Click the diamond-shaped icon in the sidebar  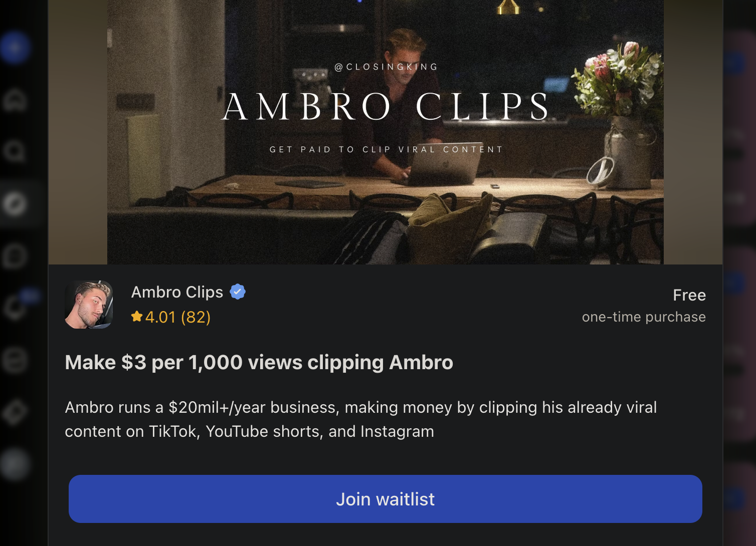point(15,412)
